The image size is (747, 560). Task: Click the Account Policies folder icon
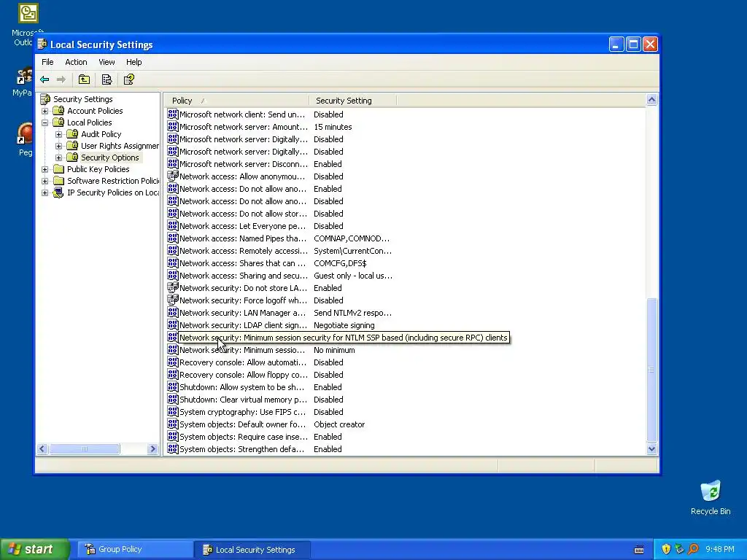click(58, 111)
